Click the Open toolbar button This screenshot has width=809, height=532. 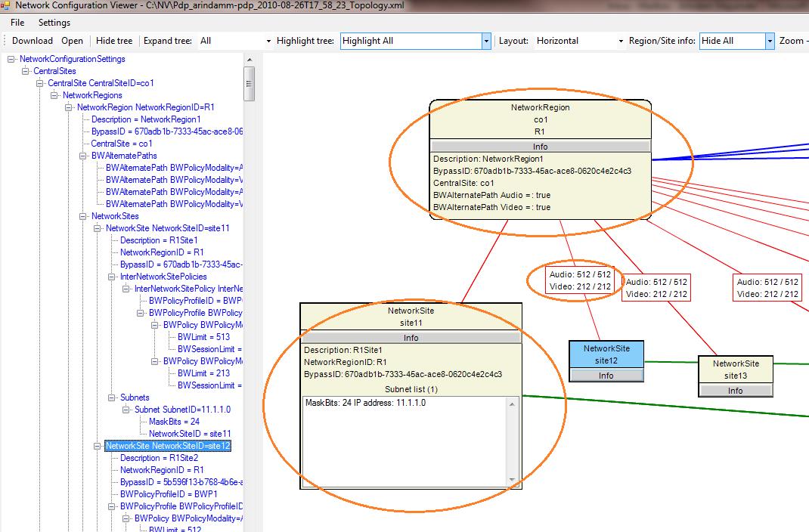pyautogui.click(x=72, y=41)
